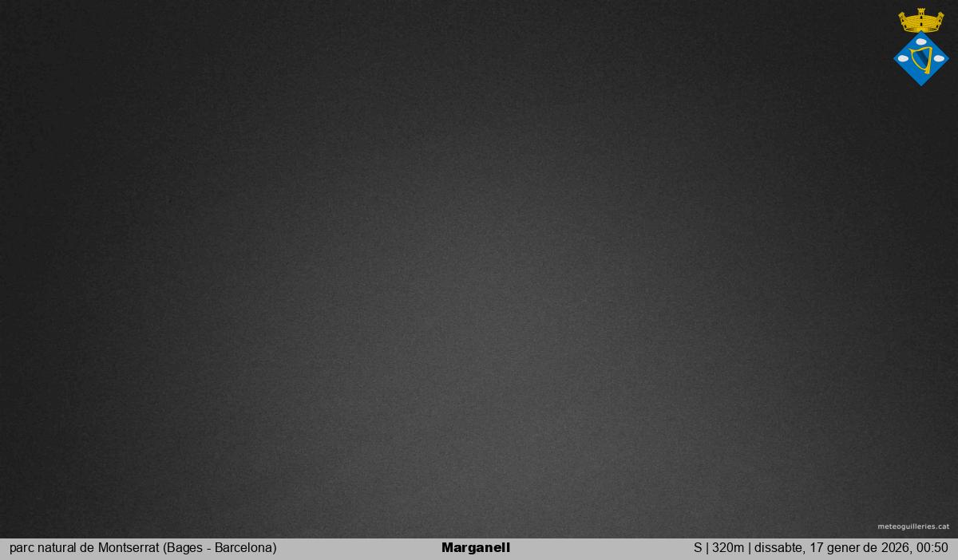Click the 320m altitude label

coord(727,548)
